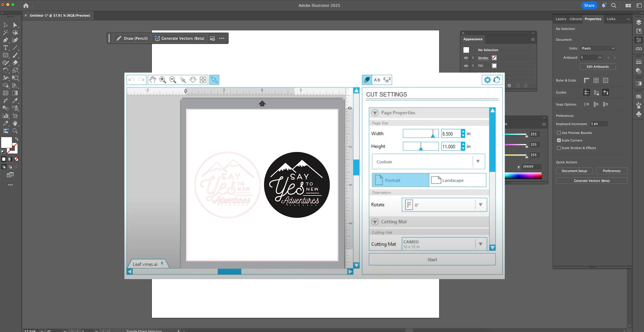Select the Rectangle tool
Viewport: 644px width, 332px height.
(x=5, y=55)
